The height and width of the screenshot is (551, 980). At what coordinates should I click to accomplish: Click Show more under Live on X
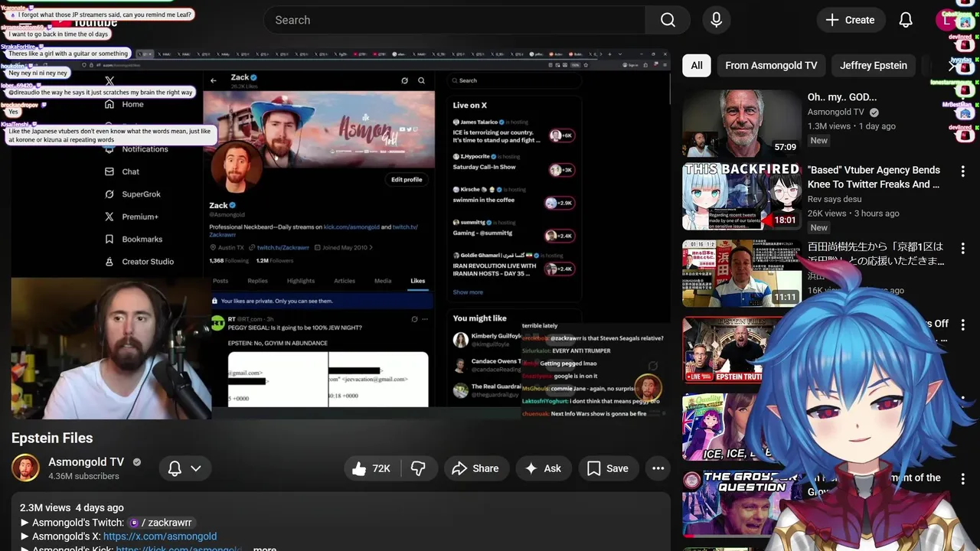(468, 292)
